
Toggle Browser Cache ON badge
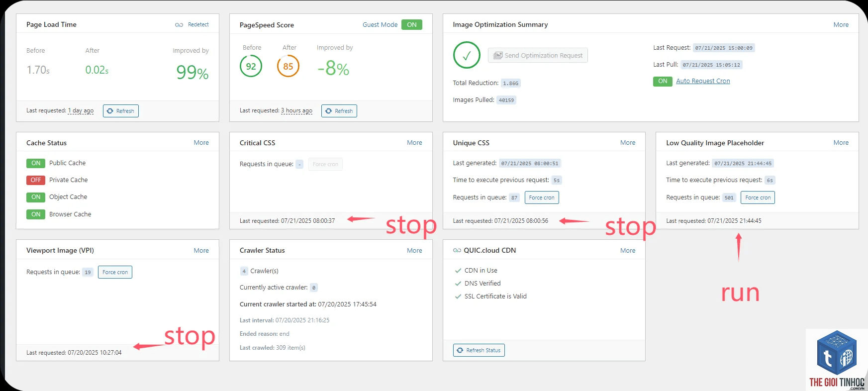click(36, 214)
